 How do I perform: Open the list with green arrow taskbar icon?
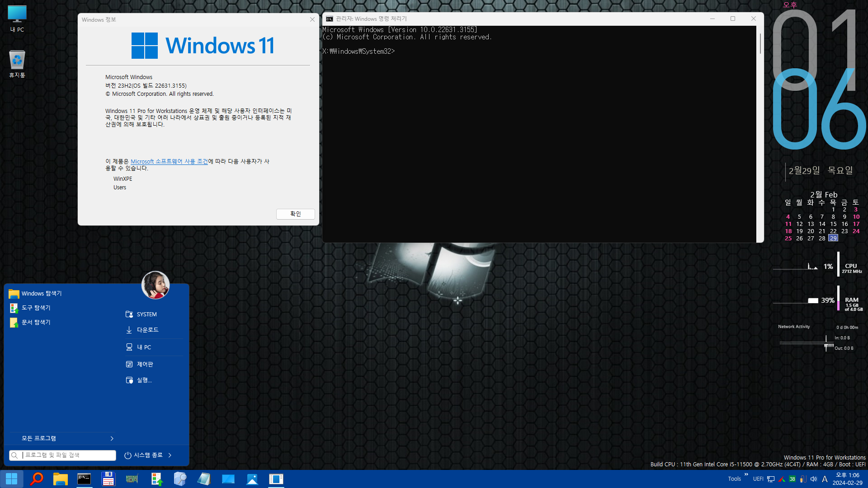[156, 479]
